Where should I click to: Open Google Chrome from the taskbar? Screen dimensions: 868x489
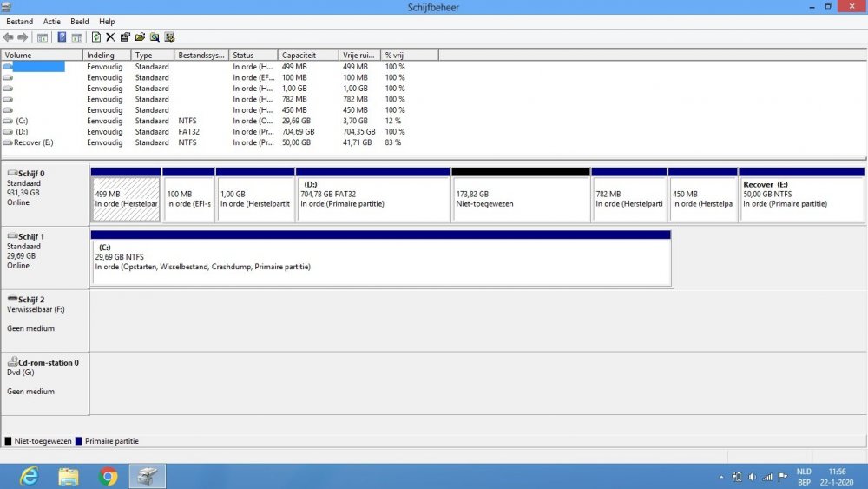108,476
